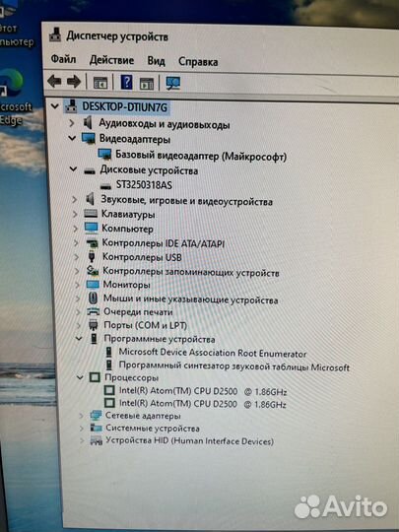Expand the Порты (COM и LPT) arrow
This screenshot has height=532, width=399.
pos(79,326)
